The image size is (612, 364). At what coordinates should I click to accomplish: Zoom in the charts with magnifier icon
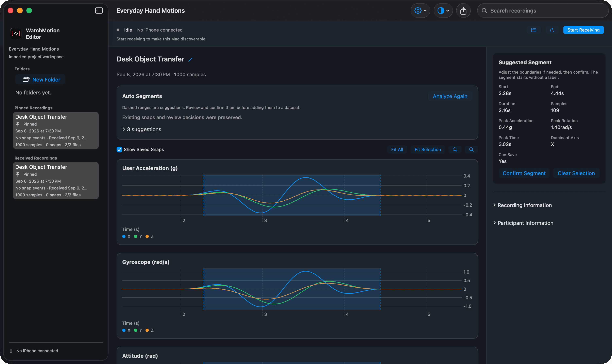coord(471,149)
